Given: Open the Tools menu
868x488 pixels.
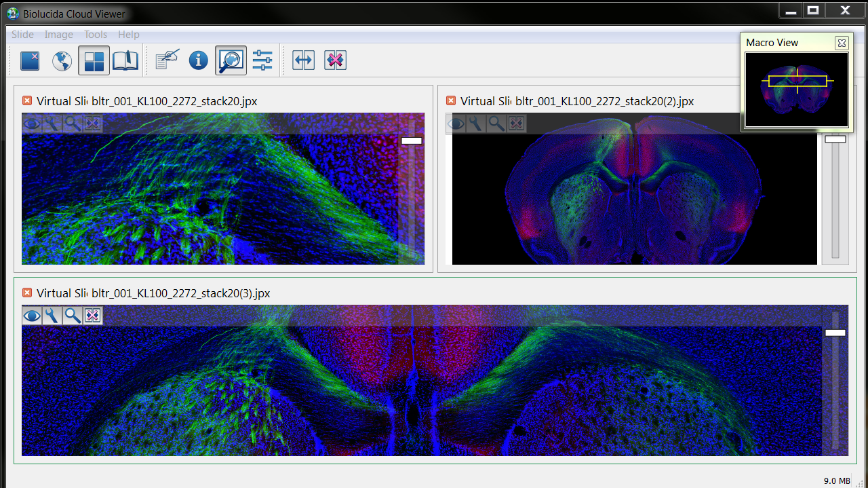Looking at the screenshot, I should point(96,35).
